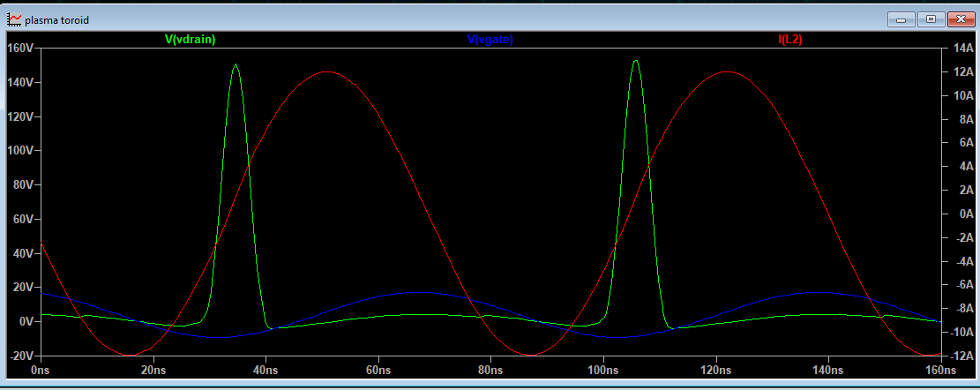Minimize the plasma toroid plot window

[x=902, y=19]
